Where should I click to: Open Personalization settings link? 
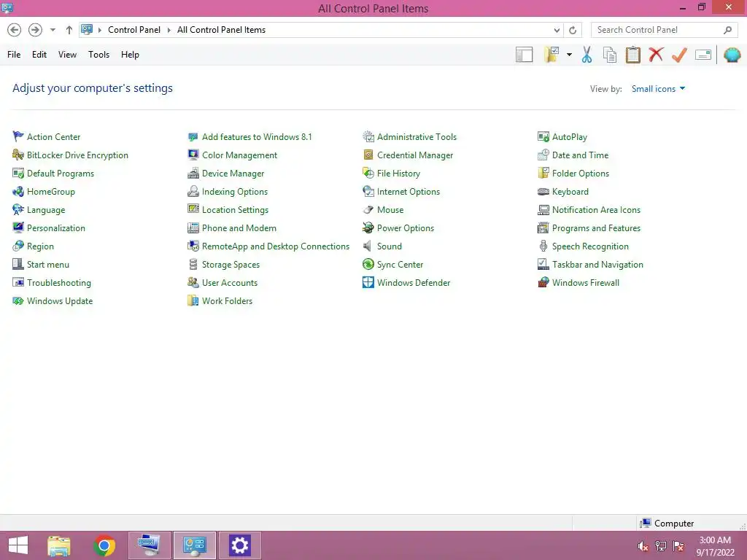[x=55, y=227]
